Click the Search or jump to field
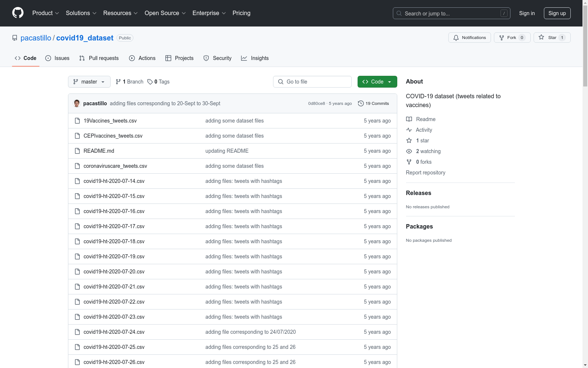Viewport: 588px width, 368px height. coord(452,13)
